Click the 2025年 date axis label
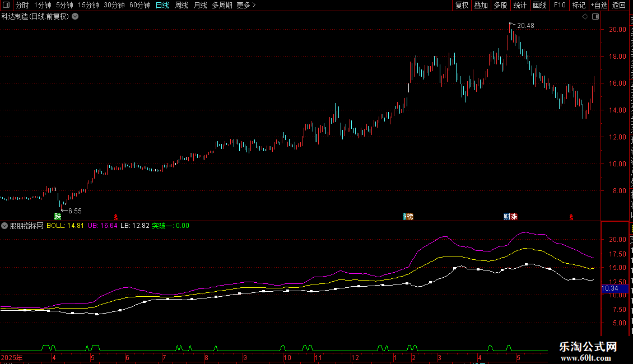Viewport: 633px width, 364px height. [12, 357]
